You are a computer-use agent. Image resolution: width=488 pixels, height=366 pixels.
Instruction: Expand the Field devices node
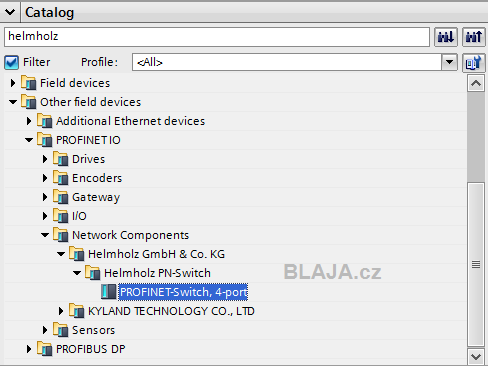(13, 83)
